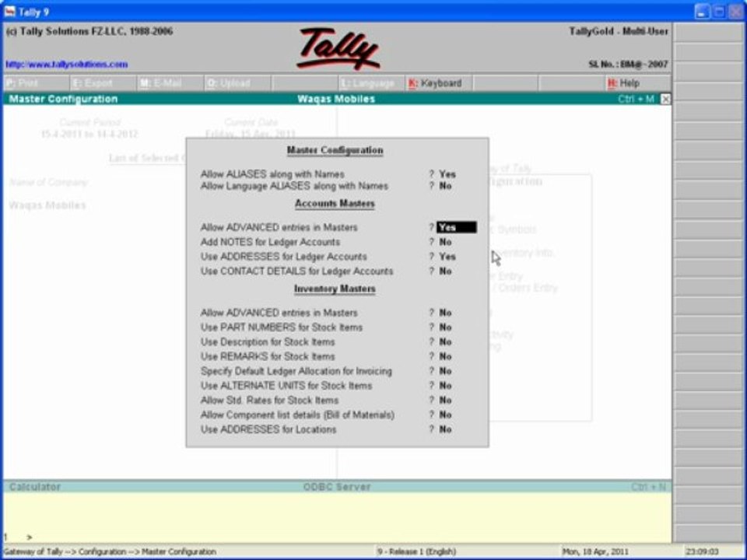747x560 pixels.
Task: Click the M: E-Mail toolbar button
Action: [170, 83]
